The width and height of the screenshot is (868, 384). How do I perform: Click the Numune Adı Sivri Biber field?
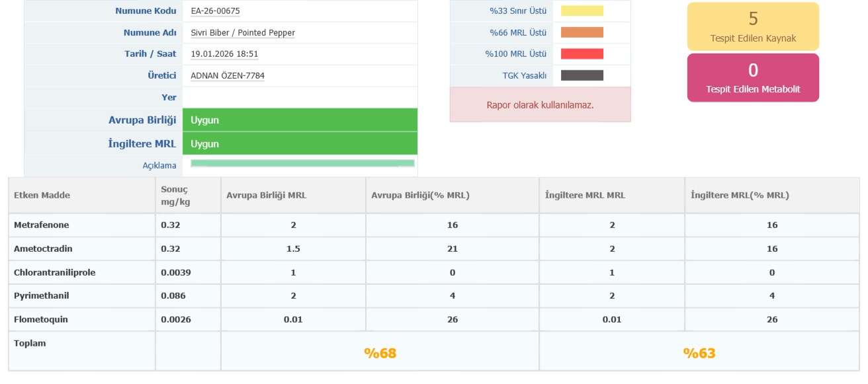point(243,32)
